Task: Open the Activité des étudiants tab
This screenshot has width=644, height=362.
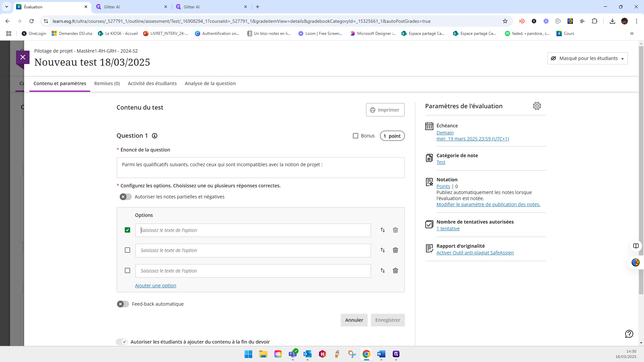Action: pyautogui.click(x=152, y=83)
